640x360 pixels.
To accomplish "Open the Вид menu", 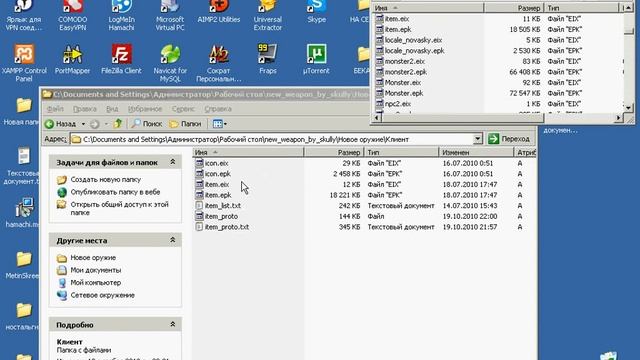I will (112, 109).
